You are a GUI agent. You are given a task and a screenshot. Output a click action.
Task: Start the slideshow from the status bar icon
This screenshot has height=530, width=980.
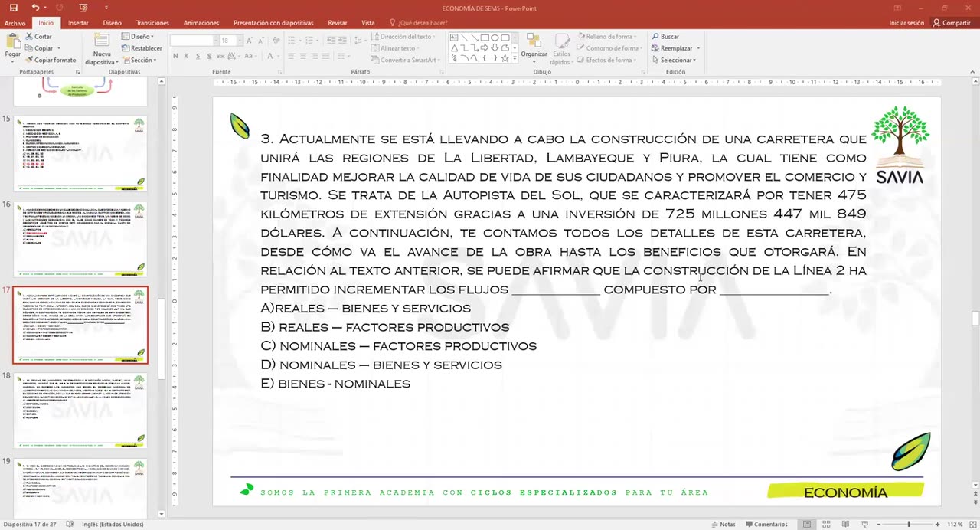tap(864, 525)
